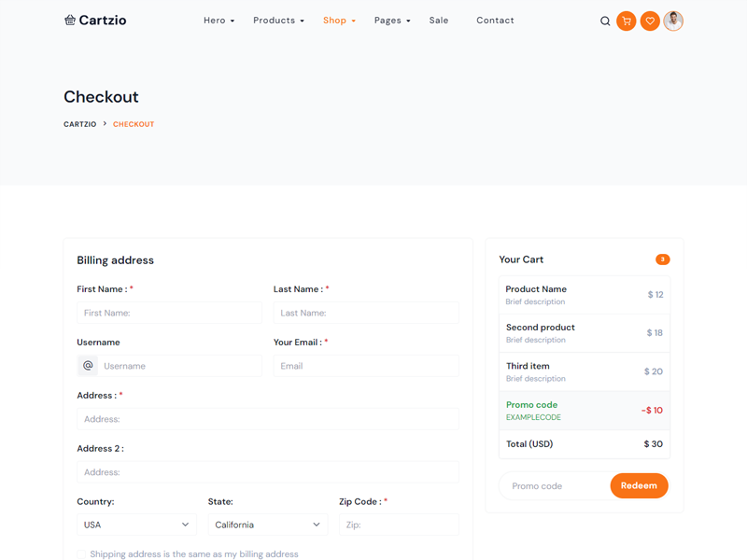Open the wishlist heart icon button

pyautogui.click(x=650, y=21)
